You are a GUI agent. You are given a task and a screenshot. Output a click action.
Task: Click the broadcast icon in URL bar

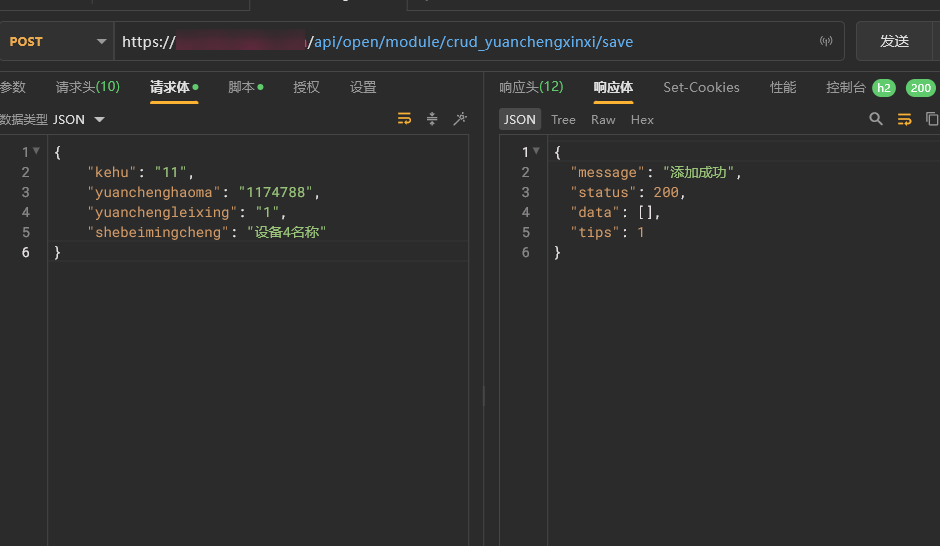coord(826,42)
